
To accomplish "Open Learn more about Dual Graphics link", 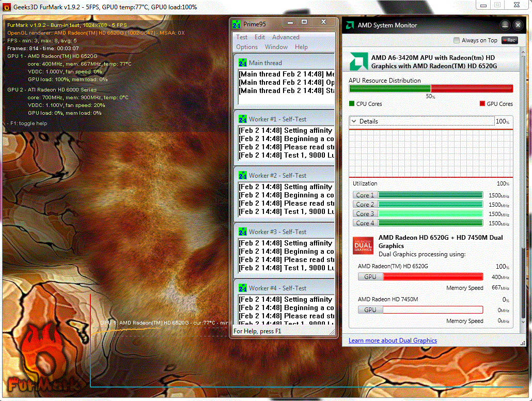I will tap(393, 341).
